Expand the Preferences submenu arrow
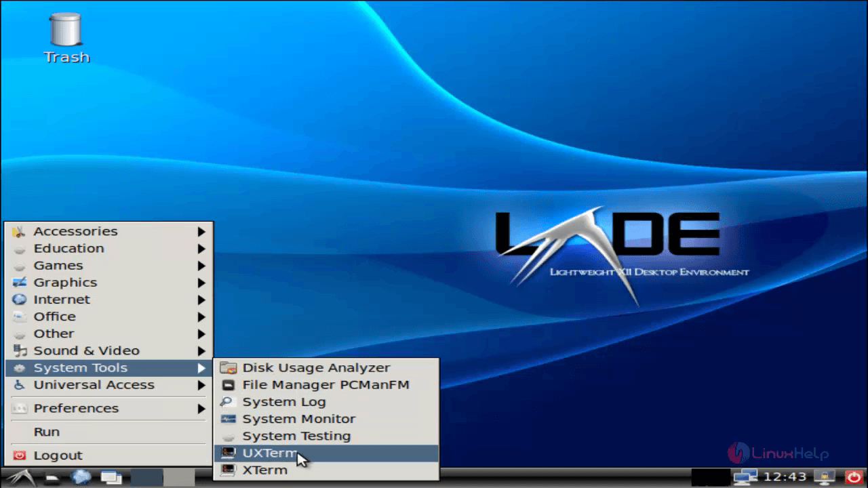The height and width of the screenshot is (488, 868). (x=201, y=409)
